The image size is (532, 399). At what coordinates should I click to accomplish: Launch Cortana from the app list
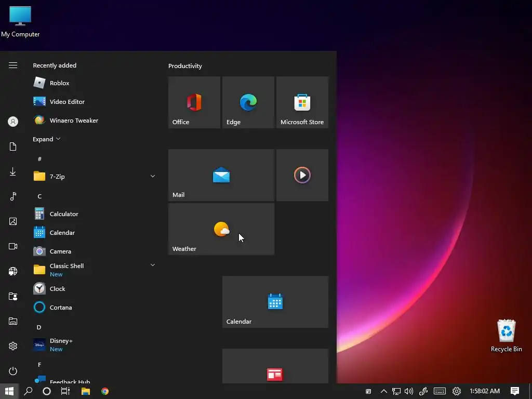pyautogui.click(x=95, y=308)
